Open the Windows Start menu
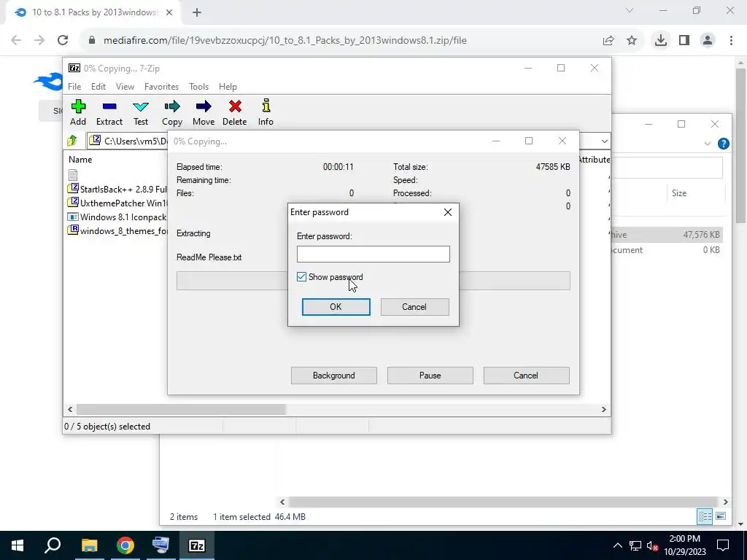Screen dimensions: 747x560 pos(18,545)
